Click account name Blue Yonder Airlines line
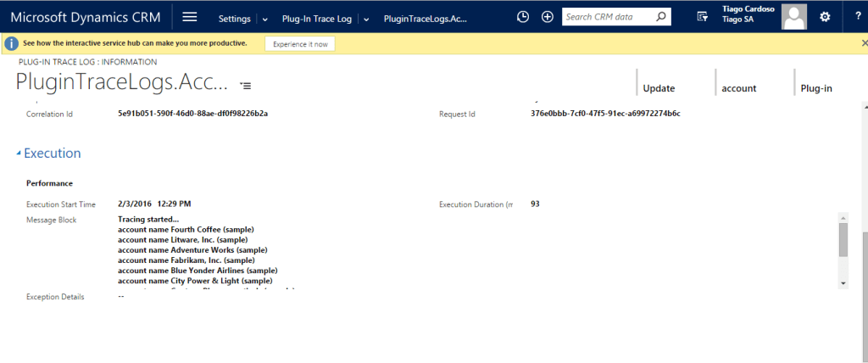 198,271
